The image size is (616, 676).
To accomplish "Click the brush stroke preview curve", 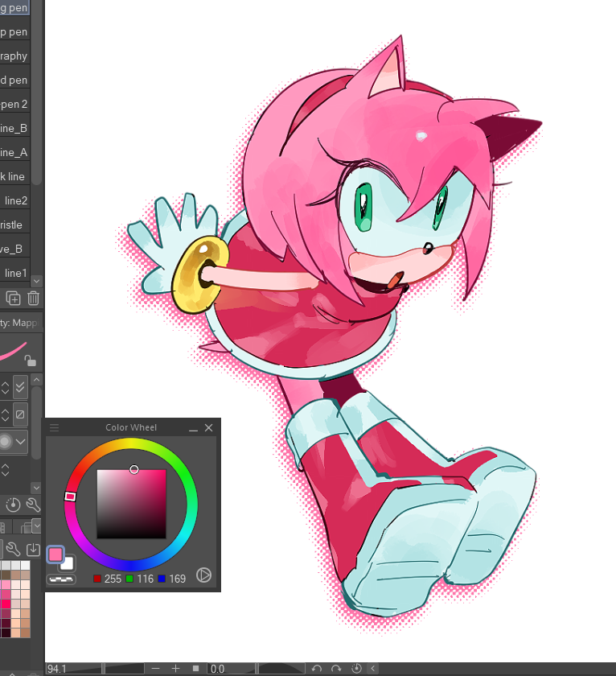I will (x=13, y=352).
